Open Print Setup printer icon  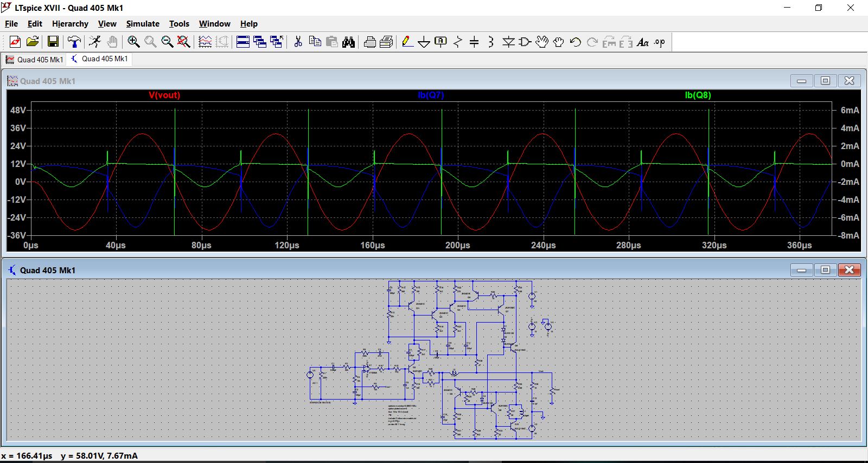(370, 42)
